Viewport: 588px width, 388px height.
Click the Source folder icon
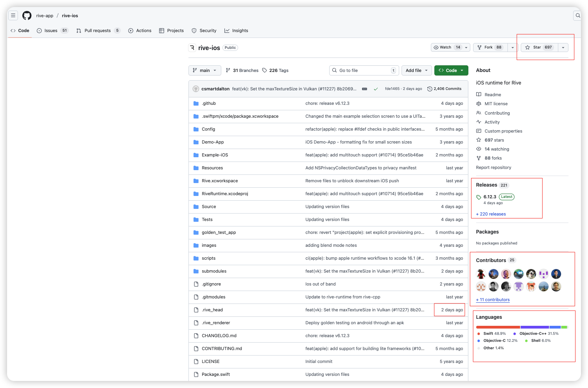(196, 207)
